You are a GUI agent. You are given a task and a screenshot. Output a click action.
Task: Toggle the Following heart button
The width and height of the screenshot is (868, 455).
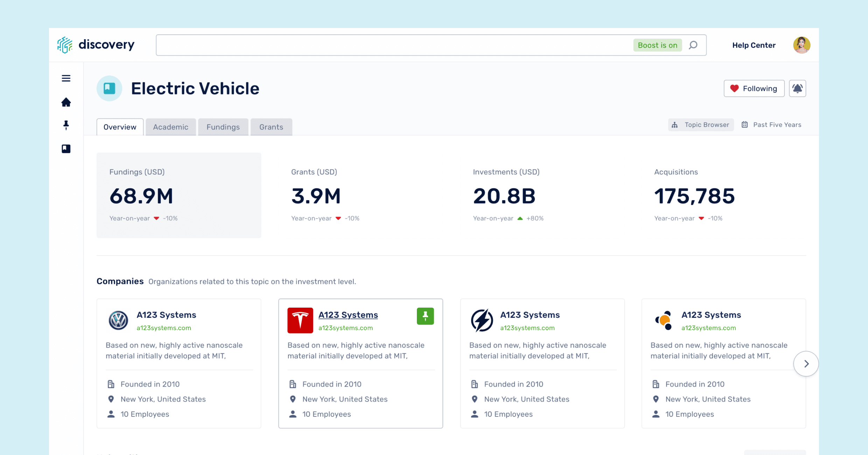coord(754,89)
